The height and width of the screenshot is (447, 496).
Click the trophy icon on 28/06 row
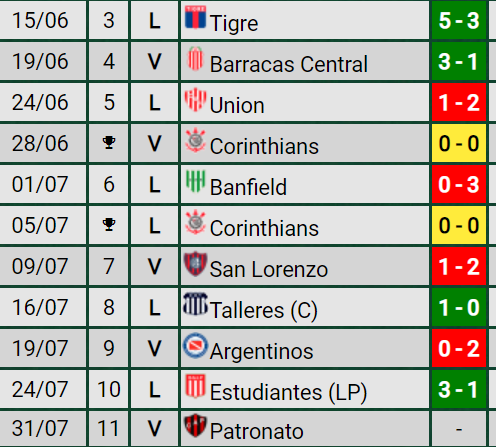point(109,143)
